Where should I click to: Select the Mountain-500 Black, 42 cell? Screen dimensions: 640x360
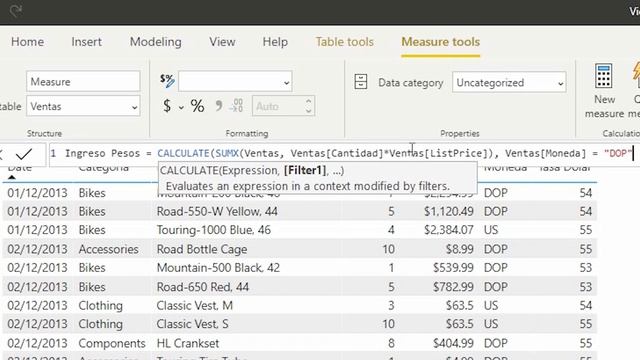coord(218,268)
